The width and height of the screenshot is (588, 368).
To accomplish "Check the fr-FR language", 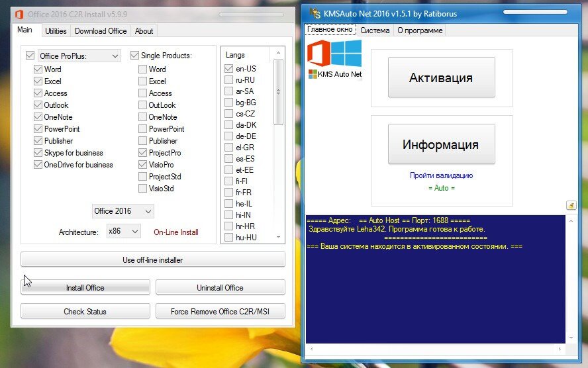I will coord(228,192).
